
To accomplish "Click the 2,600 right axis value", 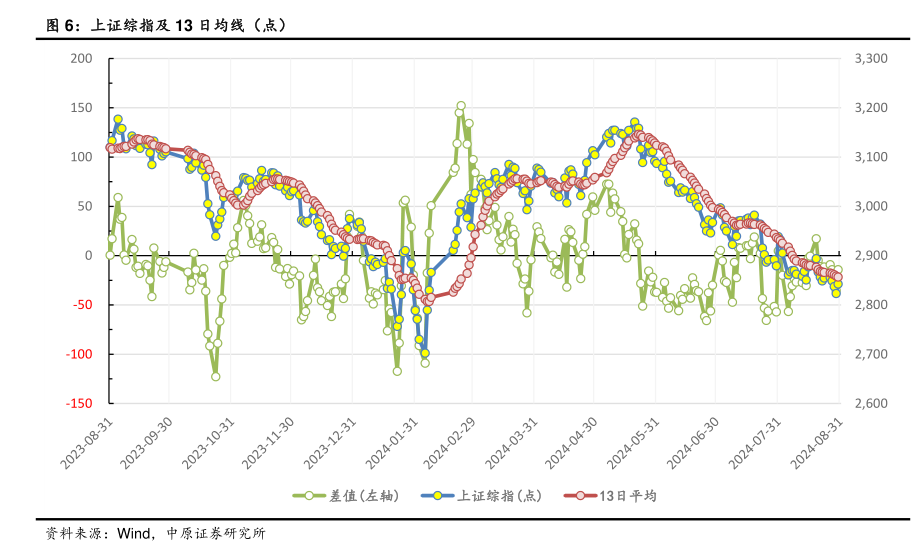I will coord(871,403).
